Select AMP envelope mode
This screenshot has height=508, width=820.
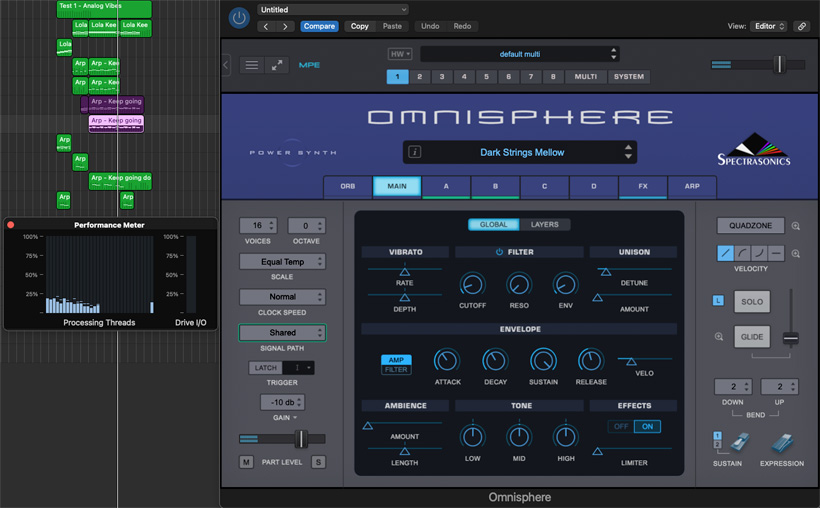pyautogui.click(x=396, y=360)
